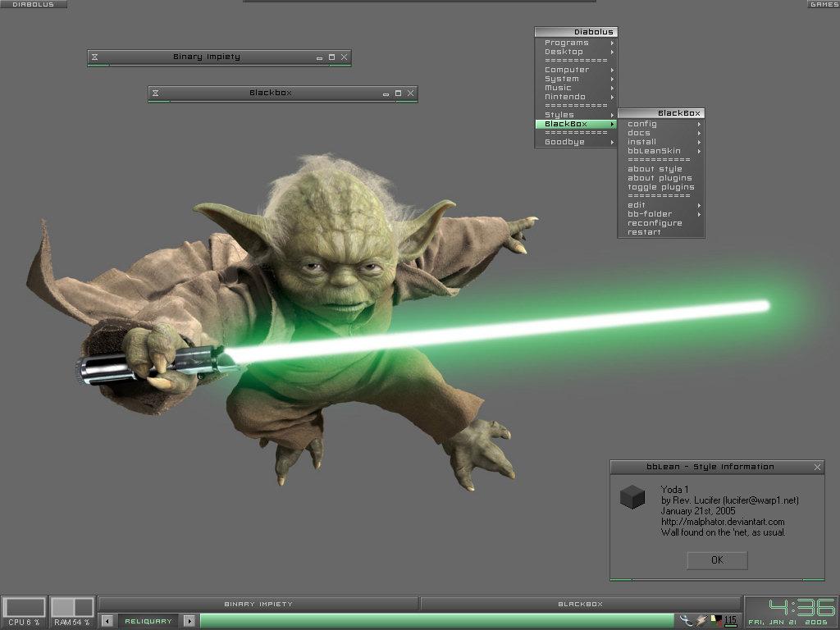Activate Blackbox taskbar button
The image size is (840, 630).
click(580, 605)
